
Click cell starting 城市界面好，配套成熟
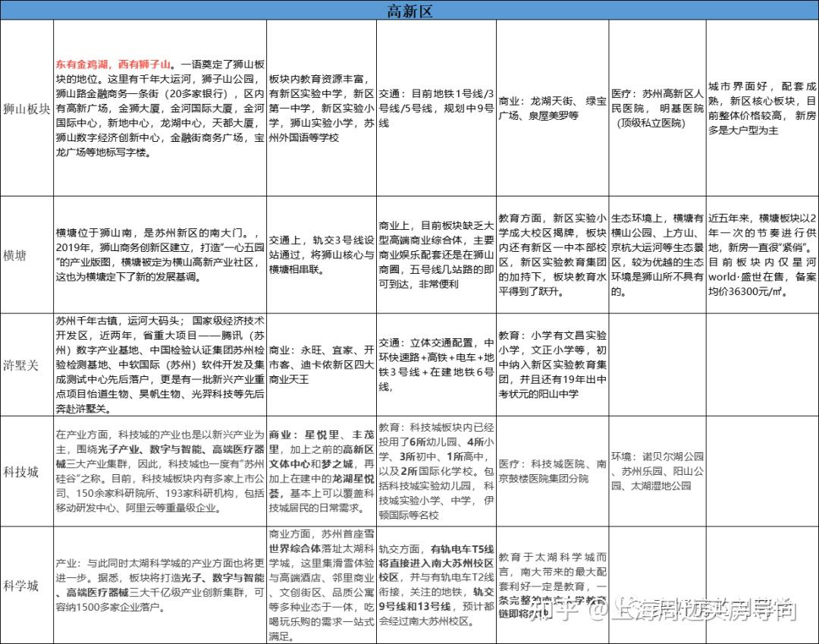pyautogui.click(x=762, y=108)
